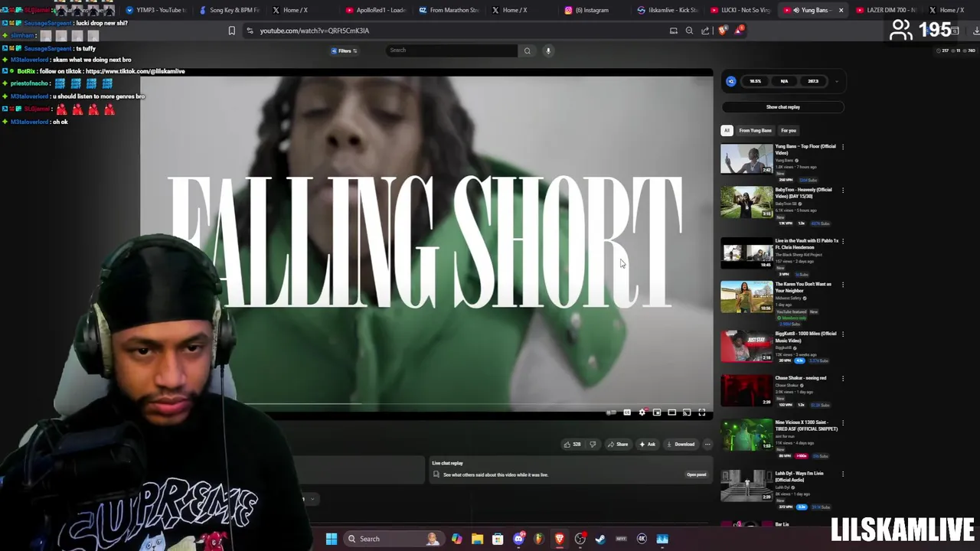This screenshot has width=980, height=551.
Task: Open Steam from the taskbar
Action: [x=600, y=539]
